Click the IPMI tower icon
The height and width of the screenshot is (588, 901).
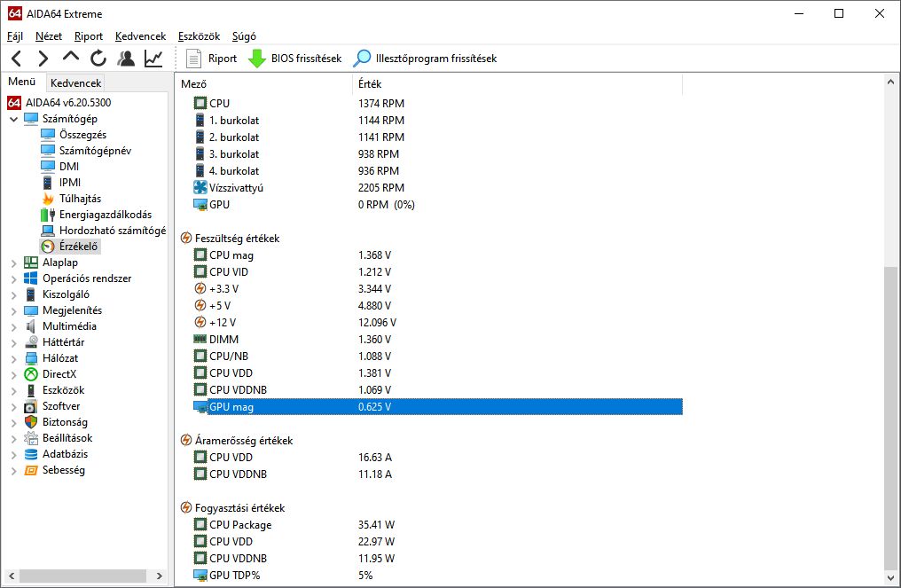[48, 183]
